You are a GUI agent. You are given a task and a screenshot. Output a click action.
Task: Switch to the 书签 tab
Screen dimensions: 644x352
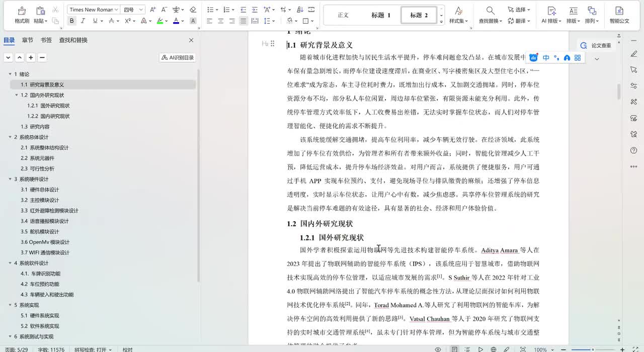click(46, 40)
